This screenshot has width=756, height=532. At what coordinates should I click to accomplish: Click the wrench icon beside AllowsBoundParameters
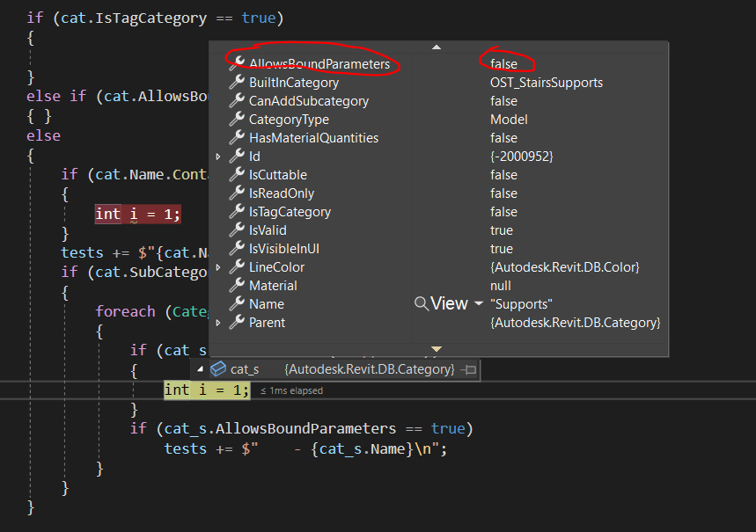point(236,63)
